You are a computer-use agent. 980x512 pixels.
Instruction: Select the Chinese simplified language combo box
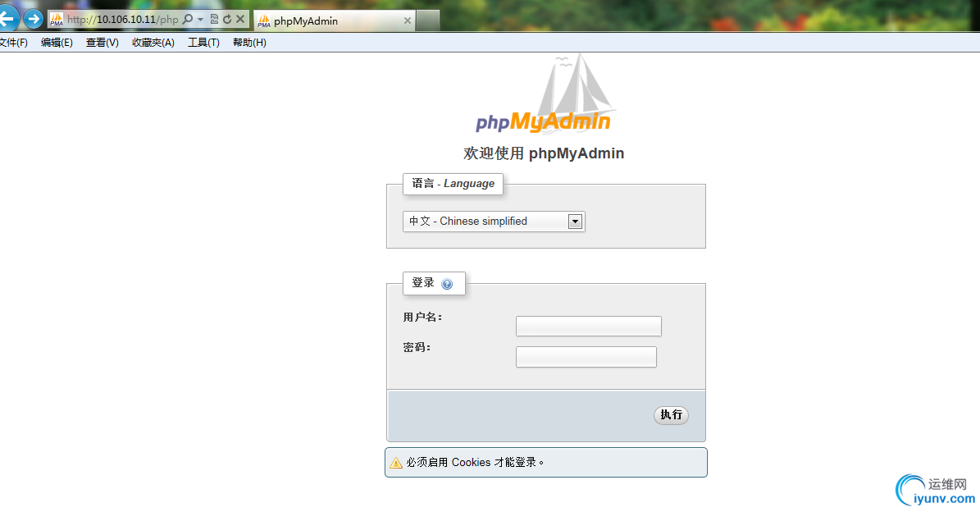pyautogui.click(x=494, y=222)
